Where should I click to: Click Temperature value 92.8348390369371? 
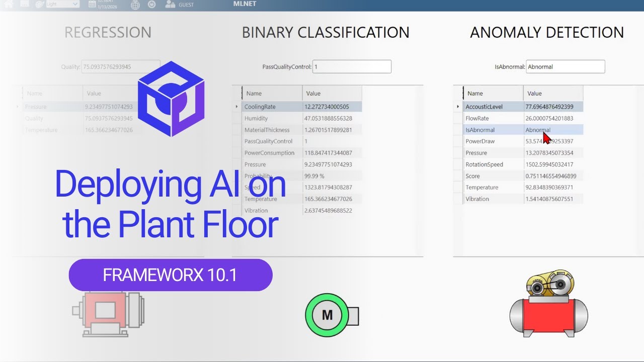pyautogui.click(x=549, y=188)
